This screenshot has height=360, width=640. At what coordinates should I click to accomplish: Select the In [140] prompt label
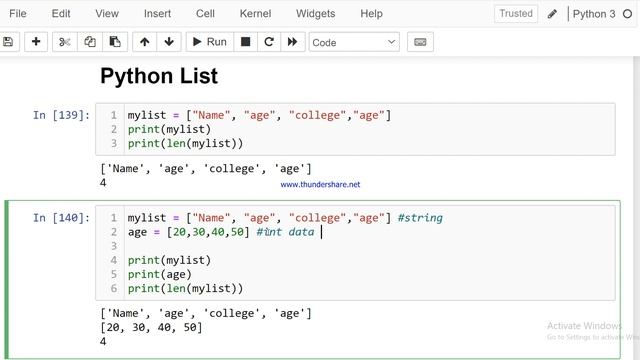click(61, 218)
